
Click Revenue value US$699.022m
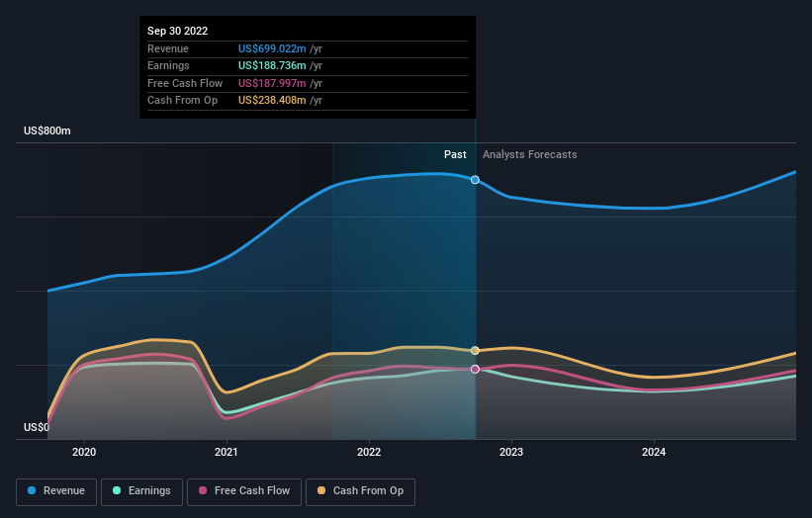pos(272,48)
